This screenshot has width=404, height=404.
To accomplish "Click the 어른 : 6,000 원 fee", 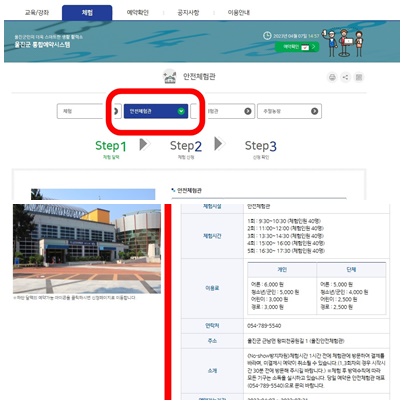I will pyautogui.click(x=267, y=284).
